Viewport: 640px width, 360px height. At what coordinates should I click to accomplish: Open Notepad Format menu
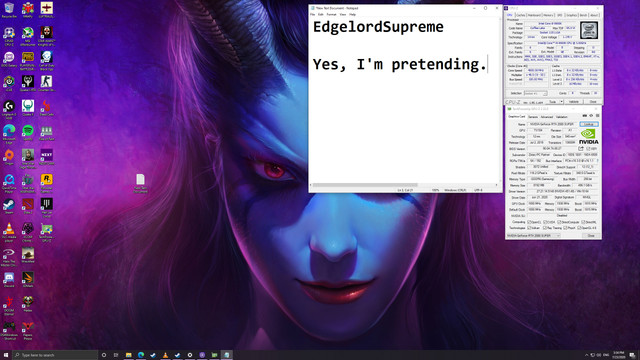click(x=331, y=14)
